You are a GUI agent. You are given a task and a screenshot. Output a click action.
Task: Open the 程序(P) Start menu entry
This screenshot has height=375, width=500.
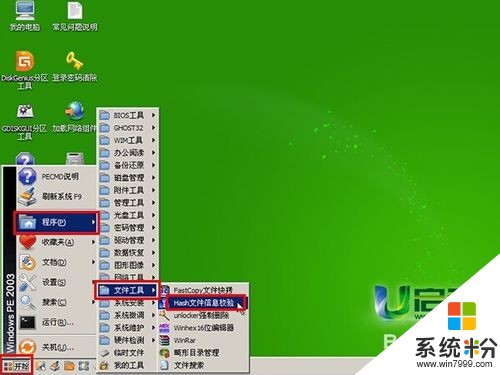(57, 222)
